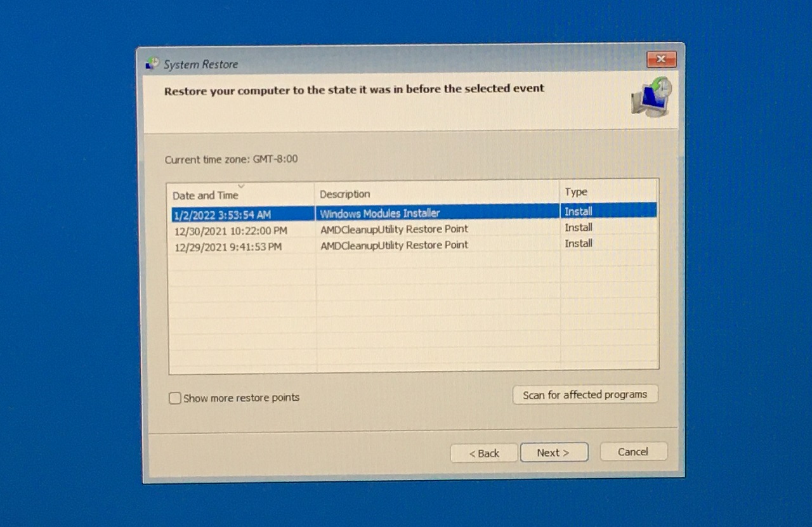Image resolution: width=812 pixels, height=527 pixels.
Task: Click the restore computer clock icon
Action: tap(652, 97)
